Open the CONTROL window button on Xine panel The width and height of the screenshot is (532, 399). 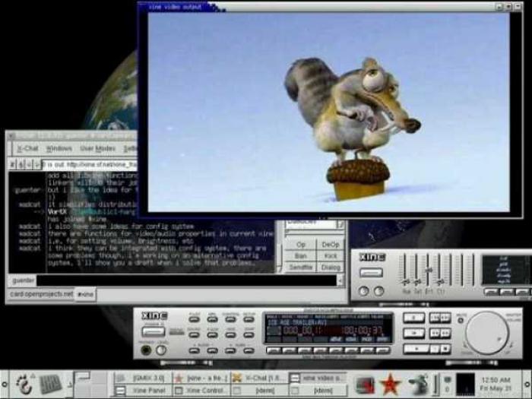point(230,319)
